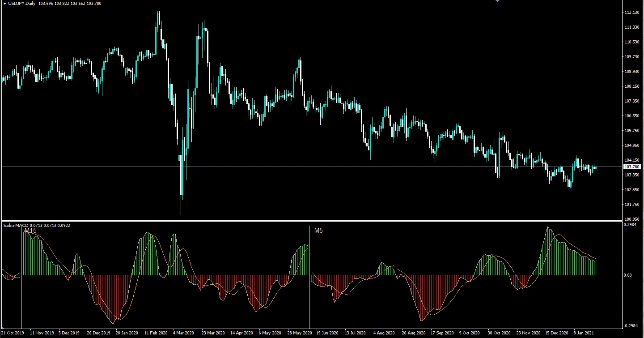Click the gray triangle marker at chart top

click(x=497, y=1)
